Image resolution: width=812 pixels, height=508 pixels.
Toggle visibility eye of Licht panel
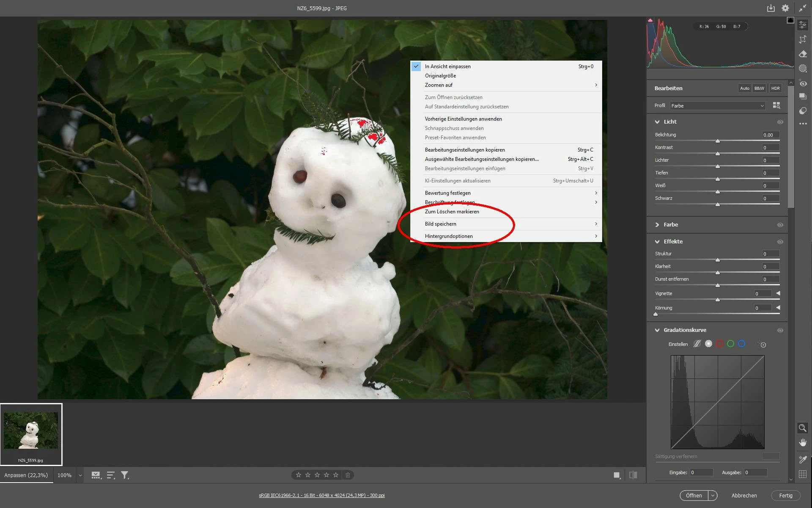point(780,122)
